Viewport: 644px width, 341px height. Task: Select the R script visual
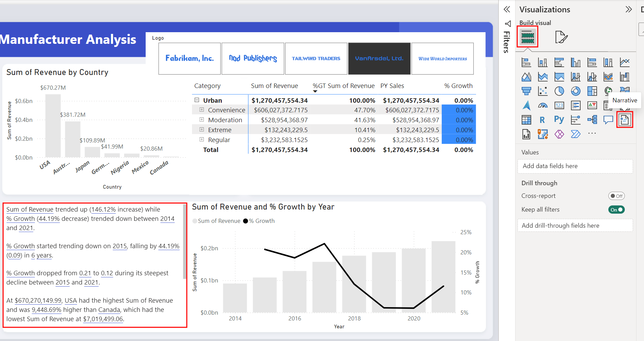click(x=543, y=120)
